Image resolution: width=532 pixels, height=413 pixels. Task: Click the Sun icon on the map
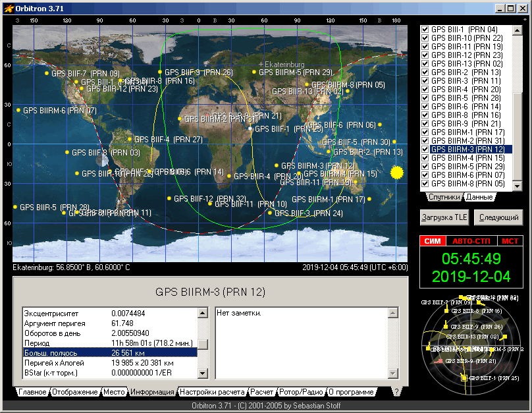(396, 173)
